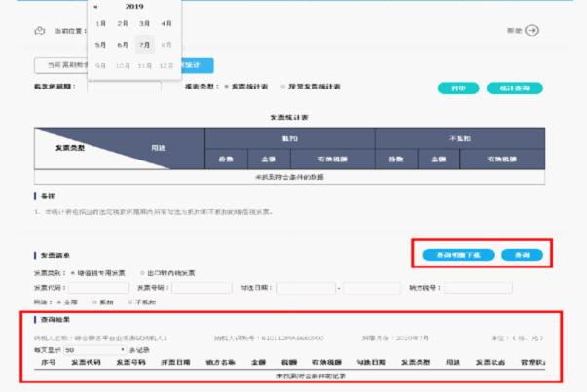Open the 当前属期 tab on the left

pyautogui.click(x=61, y=65)
